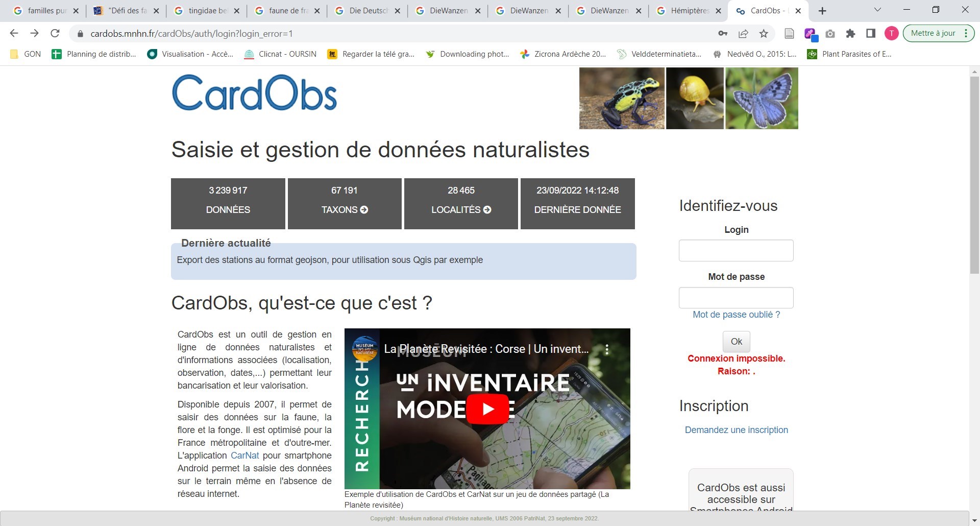Image resolution: width=980 pixels, height=526 pixels.
Task: Click the scrollbar down arrow
Action: [974, 520]
